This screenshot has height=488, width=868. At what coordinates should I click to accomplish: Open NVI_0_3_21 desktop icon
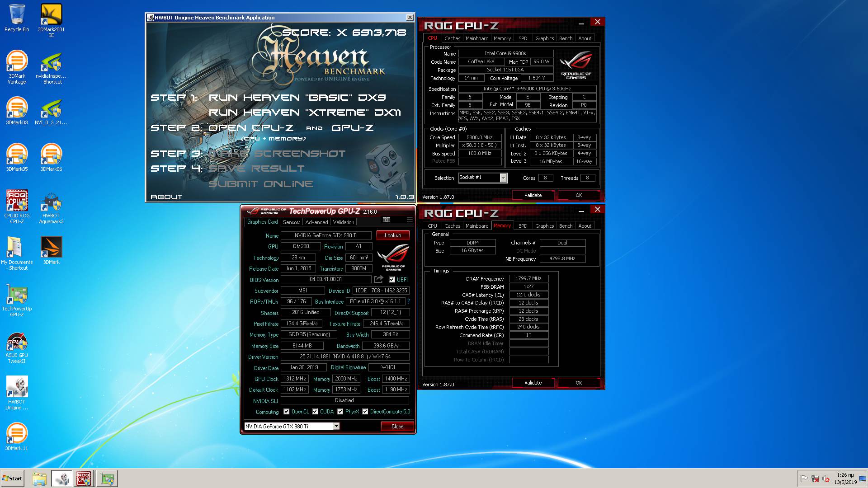click(51, 112)
